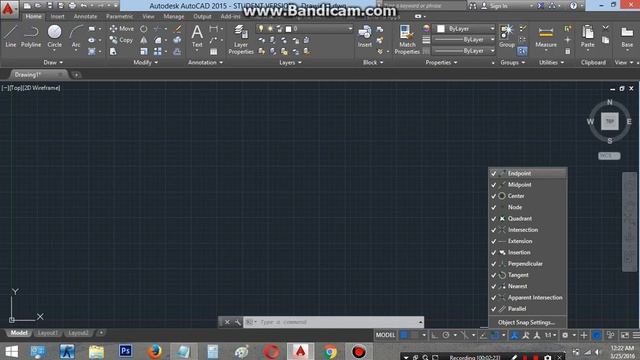The image size is (640, 360).
Task: Click the Insert block icon
Action: tap(364, 36)
